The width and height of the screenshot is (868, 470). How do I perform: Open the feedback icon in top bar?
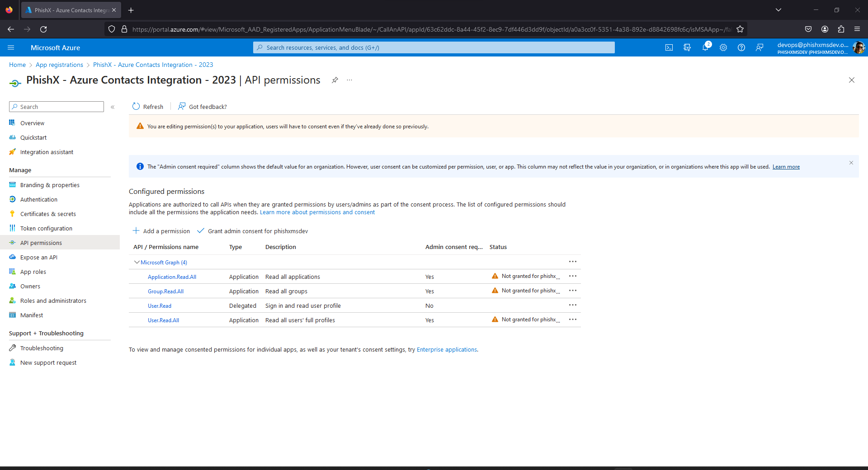coord(759,47)
